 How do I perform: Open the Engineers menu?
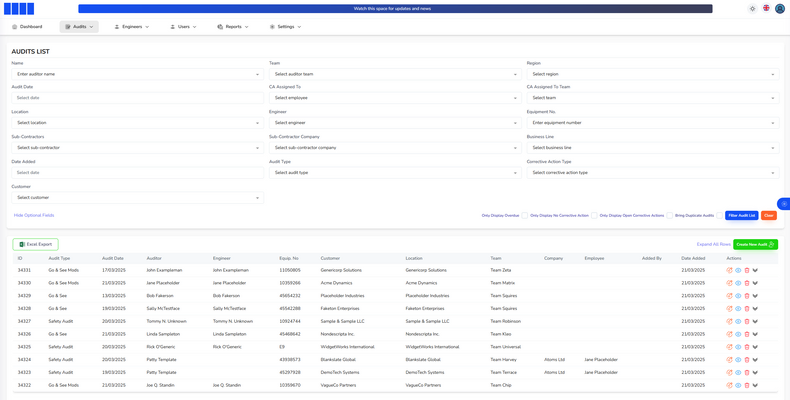point(132,27)
